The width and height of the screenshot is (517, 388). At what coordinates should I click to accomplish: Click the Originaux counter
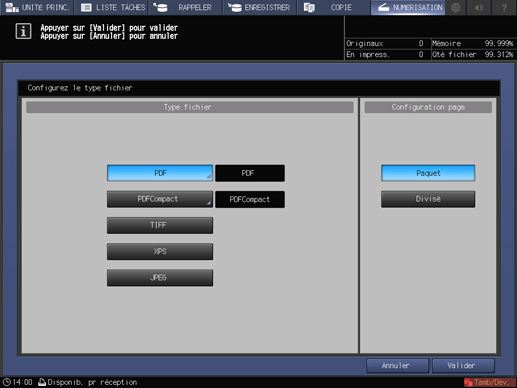pos(385,43)
